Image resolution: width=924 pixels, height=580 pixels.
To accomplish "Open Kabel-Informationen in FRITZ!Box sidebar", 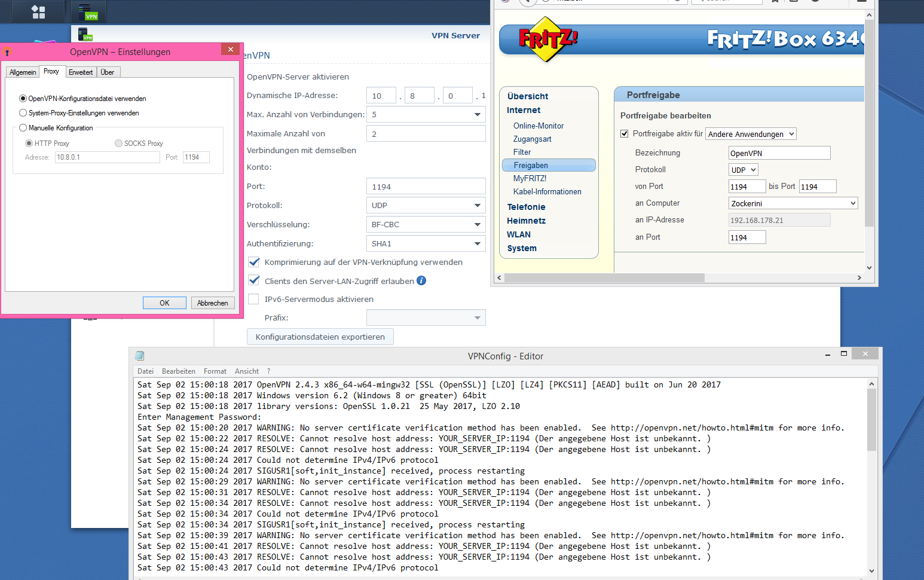I will pos(547,191).
